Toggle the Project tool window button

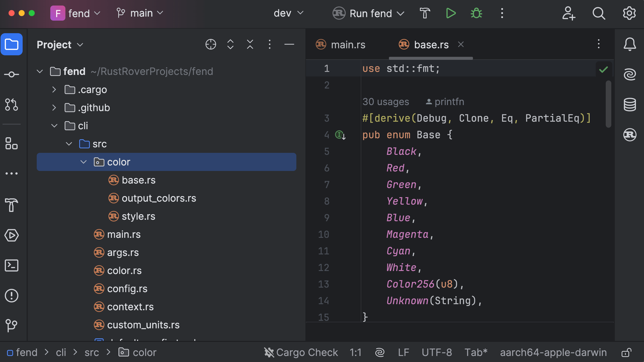pos(12,45)
